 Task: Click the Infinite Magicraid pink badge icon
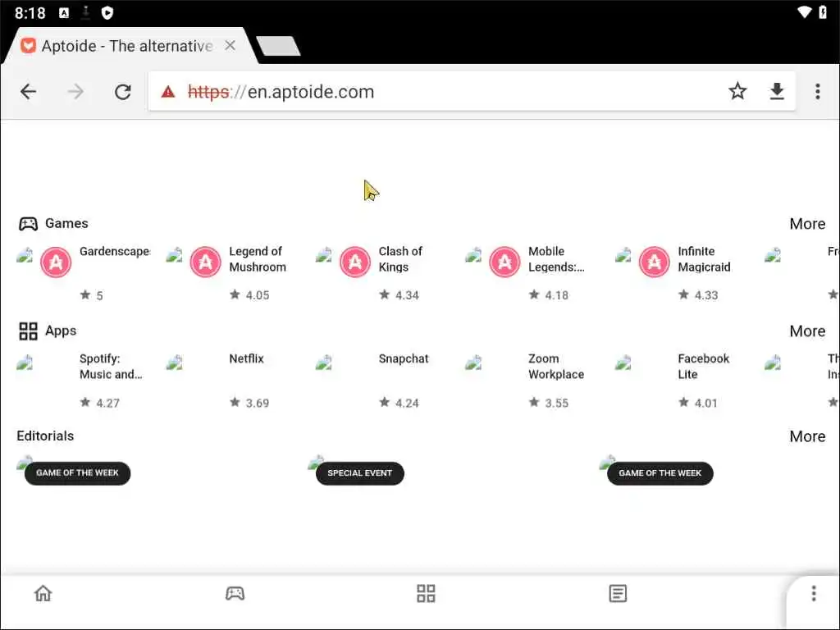pyautogui.click(x=654, y=262)
